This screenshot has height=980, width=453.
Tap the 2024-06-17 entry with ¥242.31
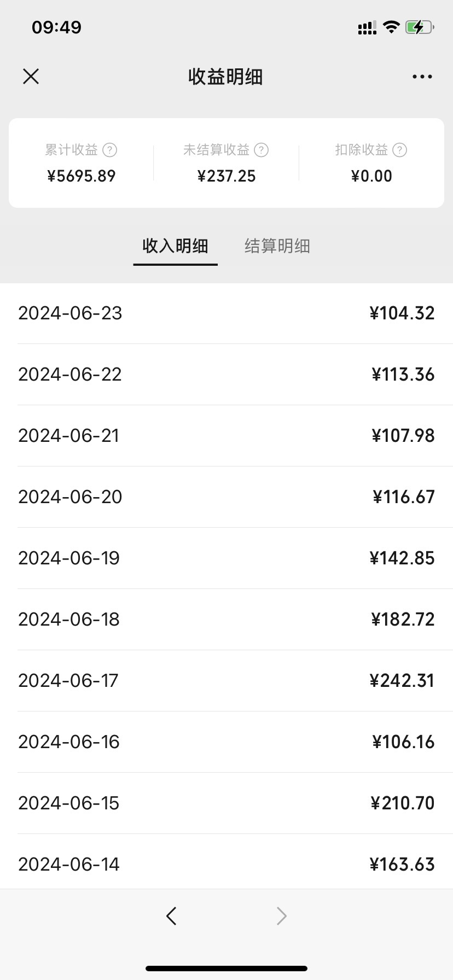point(226,681)
